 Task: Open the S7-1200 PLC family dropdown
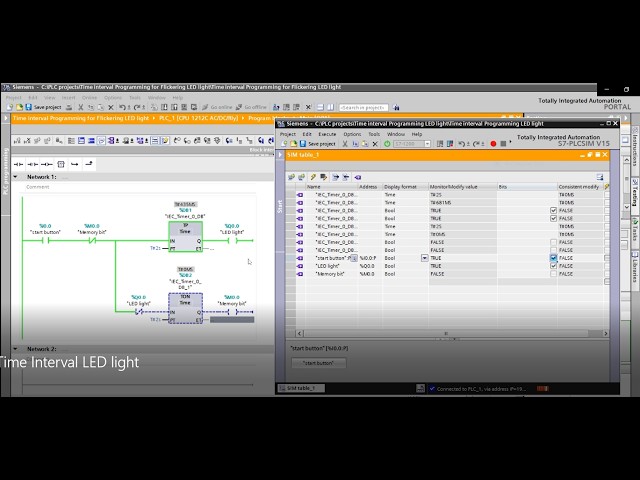(427, 144)
